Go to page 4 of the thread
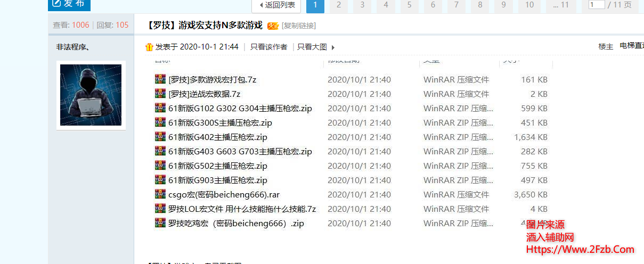The image size is (644, 264). coord(386,5)
